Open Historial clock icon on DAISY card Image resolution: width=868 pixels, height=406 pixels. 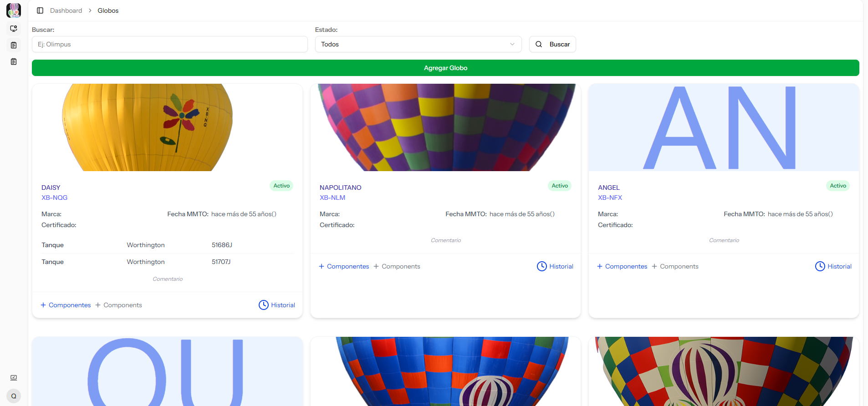pos(264,305)
